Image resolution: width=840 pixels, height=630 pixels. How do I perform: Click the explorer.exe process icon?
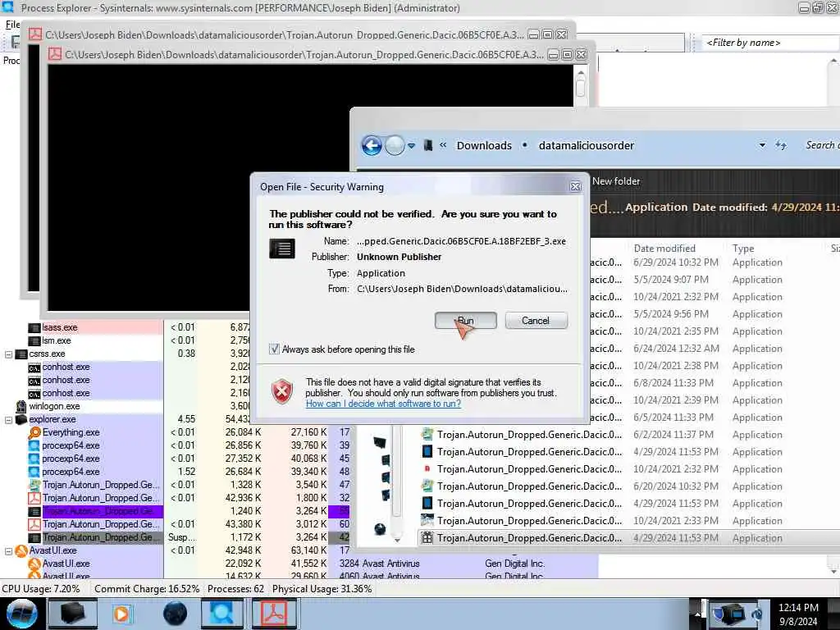21,419
